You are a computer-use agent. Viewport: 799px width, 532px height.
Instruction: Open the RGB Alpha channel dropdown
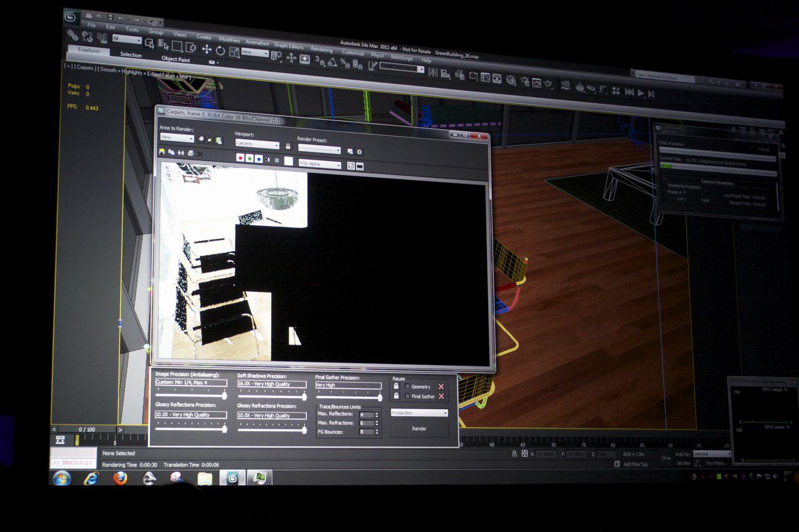click(320, 164)
